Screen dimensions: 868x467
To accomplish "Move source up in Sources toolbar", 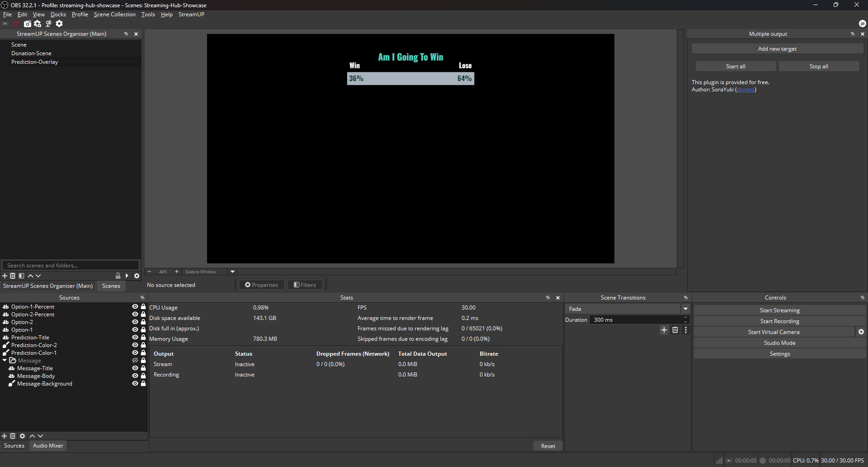I will [x=32, y=436].
